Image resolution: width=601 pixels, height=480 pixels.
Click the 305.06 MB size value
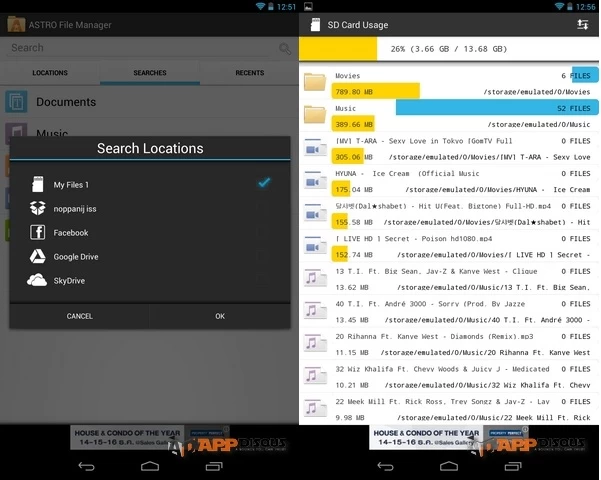(354, 157)
